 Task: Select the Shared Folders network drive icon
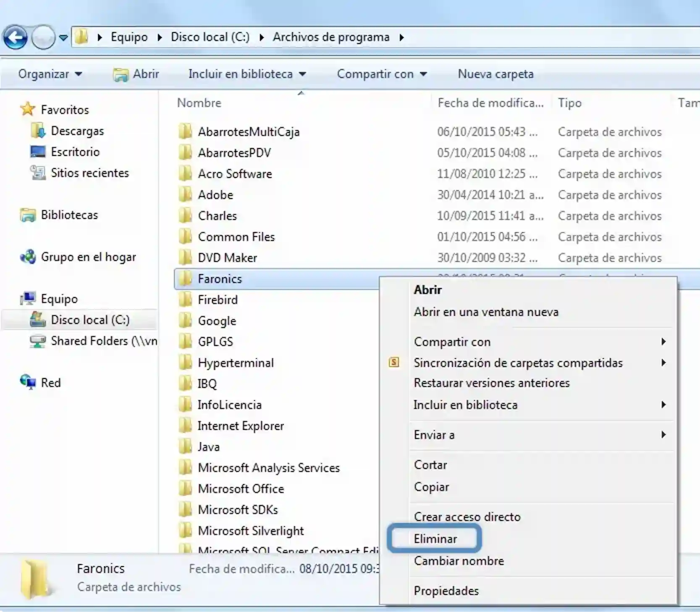pos(38,341)
